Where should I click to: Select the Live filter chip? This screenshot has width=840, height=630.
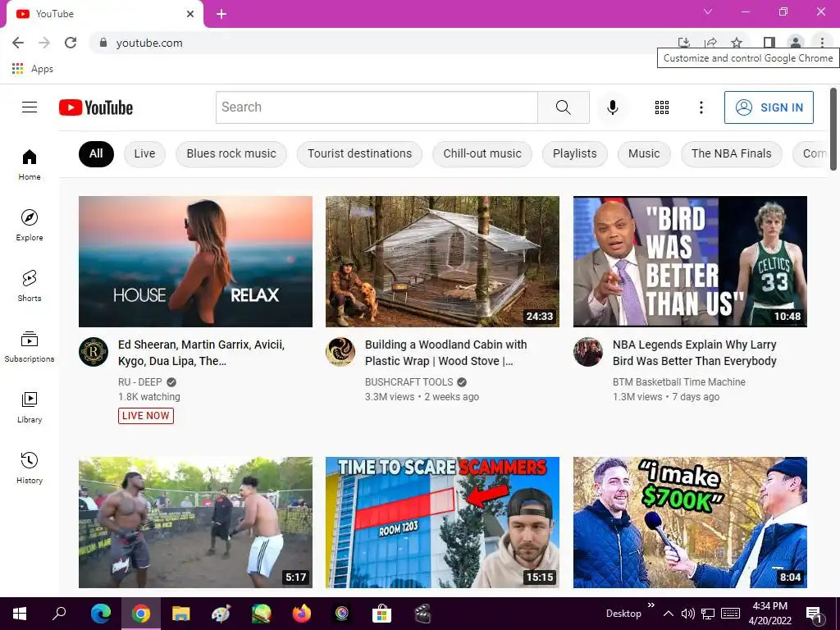coord(144,153)
